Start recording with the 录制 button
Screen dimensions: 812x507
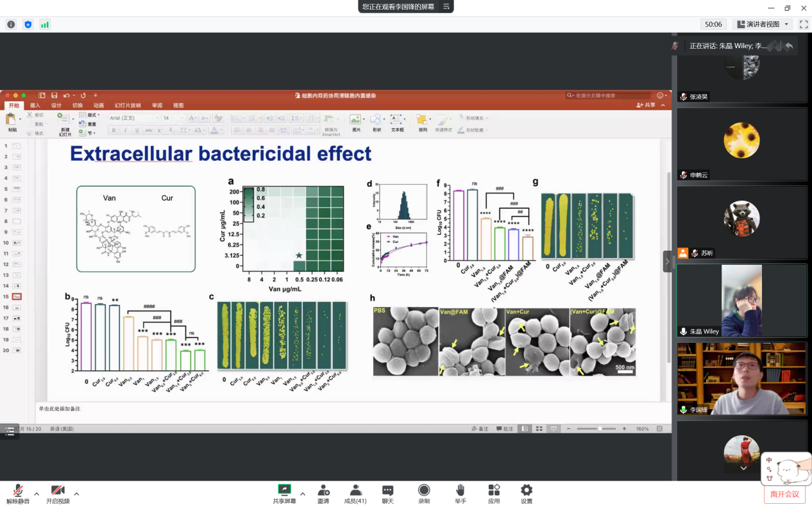pyautogui.click(x=424, y=494)
